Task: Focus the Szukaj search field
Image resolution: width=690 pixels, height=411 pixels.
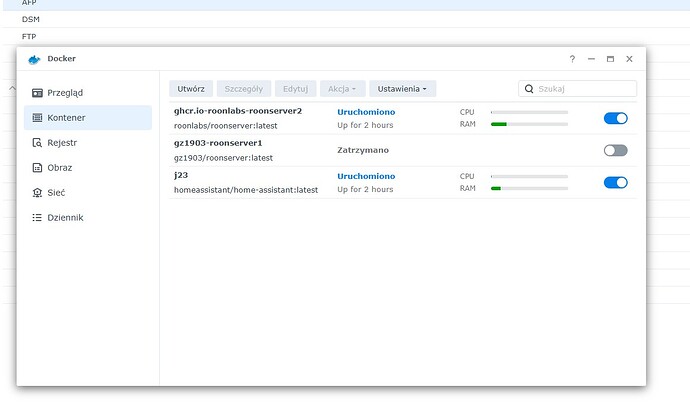Action: pos(577,89)
